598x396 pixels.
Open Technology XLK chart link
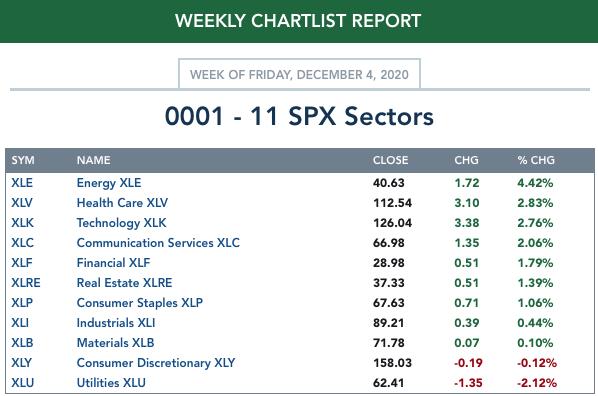(121, 223)
